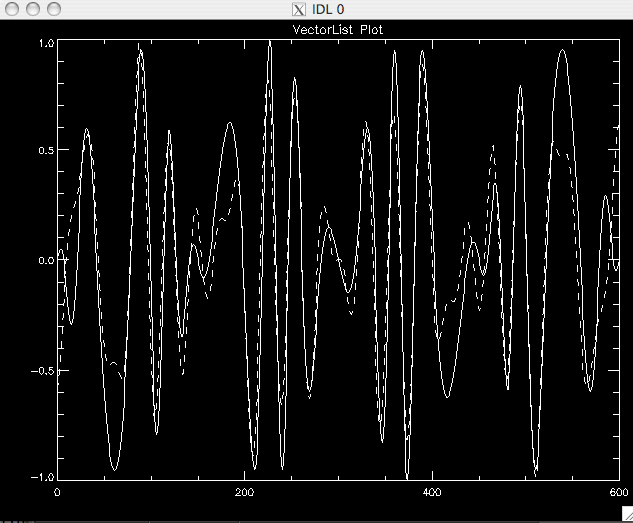Click the 1.0 y-axis label
Viewport: 633px width, 523px height.
click(45, 44)
